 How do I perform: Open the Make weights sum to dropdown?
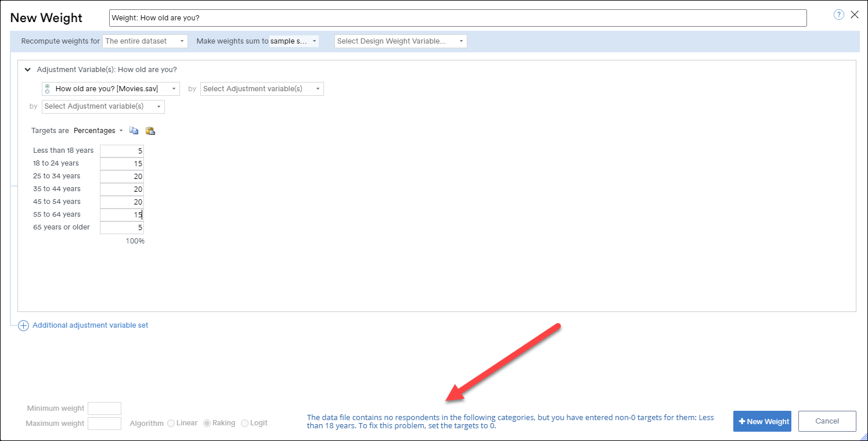click(x=294, y=41)
